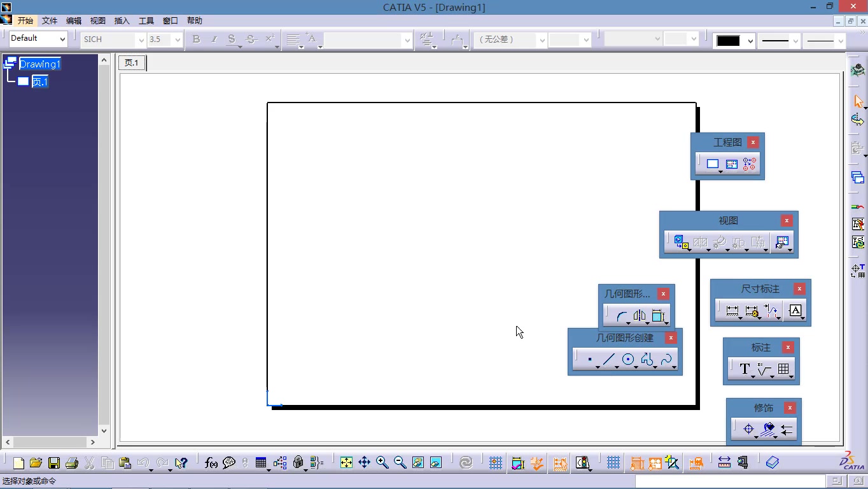Toggle Italic text formatting
This screenshot has height=489, width=868.
(x=214, y=39)
